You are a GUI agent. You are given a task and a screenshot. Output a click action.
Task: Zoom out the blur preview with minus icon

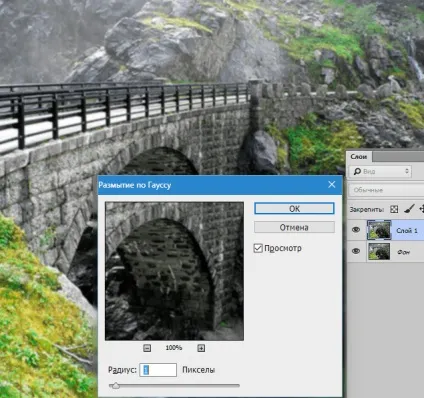[x=147, y=348]
